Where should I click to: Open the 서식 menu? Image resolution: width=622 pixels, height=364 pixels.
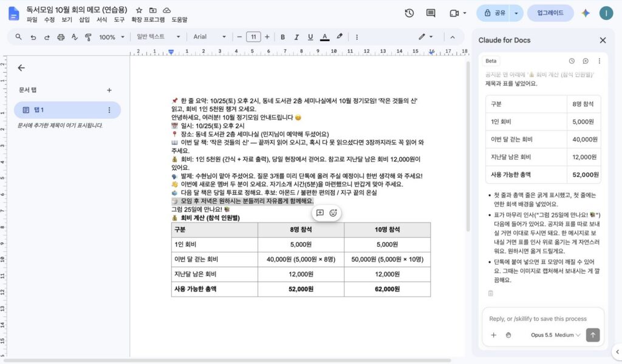coord(101,20)
